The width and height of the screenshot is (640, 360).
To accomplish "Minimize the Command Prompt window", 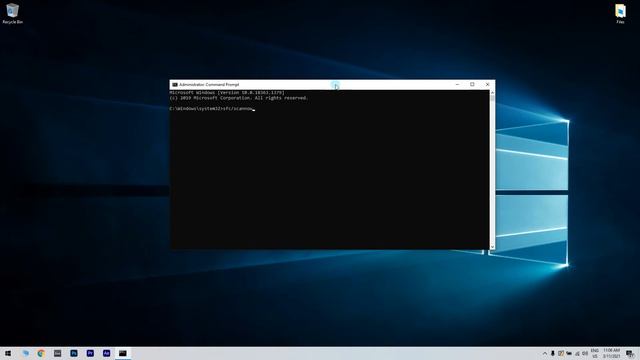I will (457, 84).
